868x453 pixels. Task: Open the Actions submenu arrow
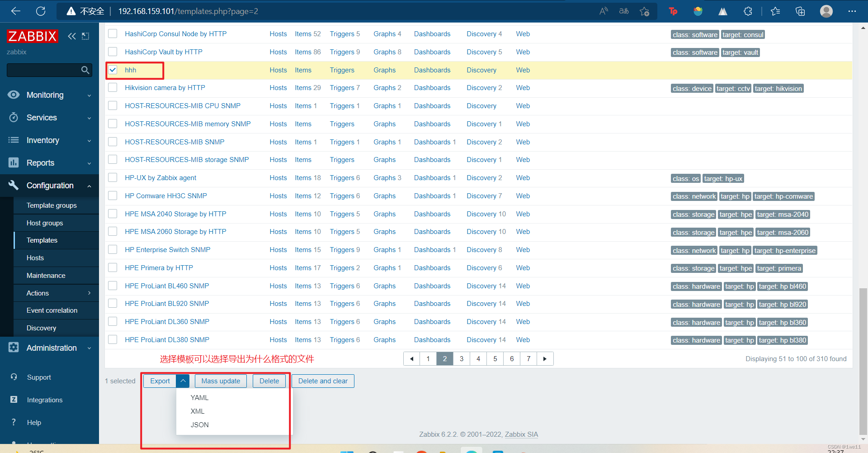[x=89, y=293]
